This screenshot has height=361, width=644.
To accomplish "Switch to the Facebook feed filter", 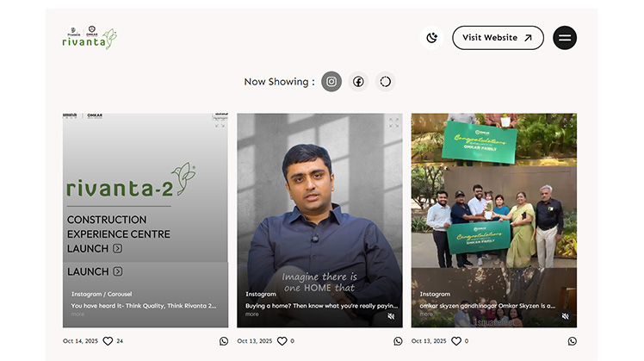I will pos(358,82).
